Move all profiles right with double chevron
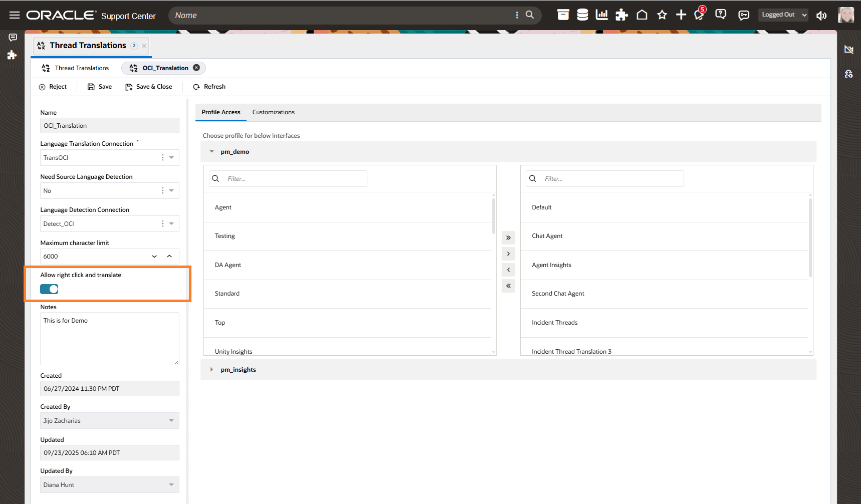Screen dimensions: 861x504 (508, 237)
